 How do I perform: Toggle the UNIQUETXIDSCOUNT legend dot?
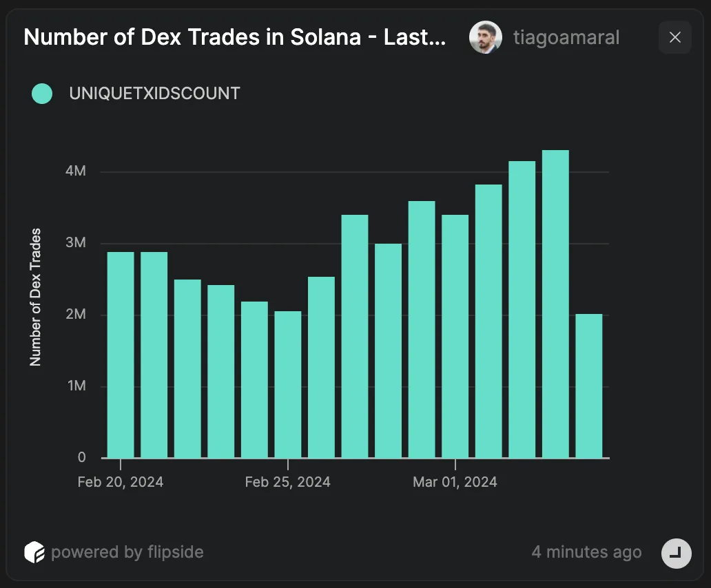[42, 94]
